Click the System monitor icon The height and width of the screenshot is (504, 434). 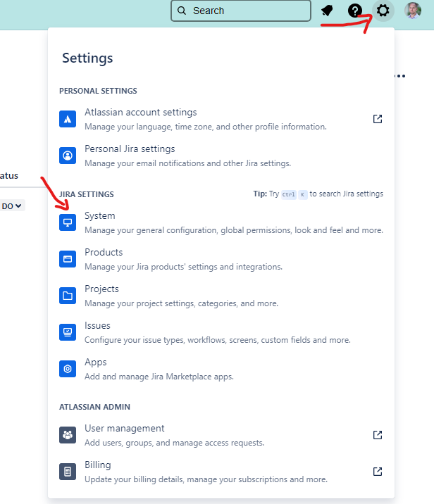(68, 222)
